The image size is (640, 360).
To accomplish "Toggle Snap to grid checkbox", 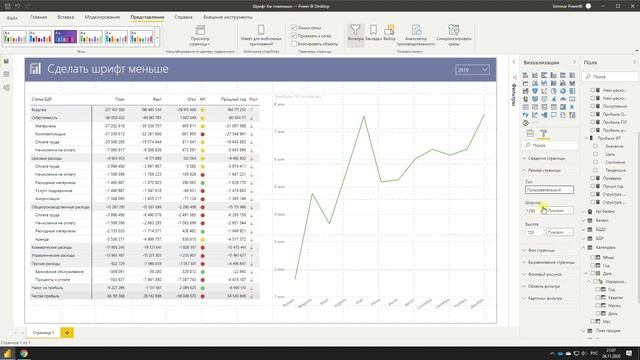I will tap(294, 36).
